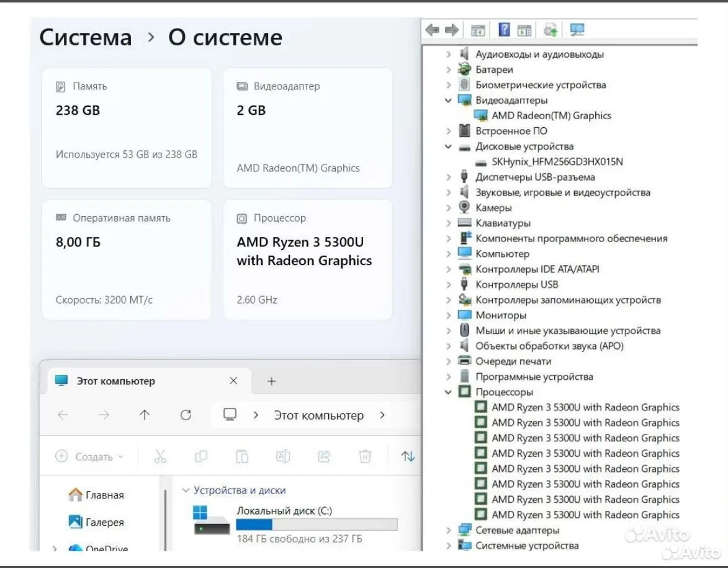Click the chevron after Этот компьютер in address bar
The width and height of the screenshot is (728, 568).
(x=382, y=415)
